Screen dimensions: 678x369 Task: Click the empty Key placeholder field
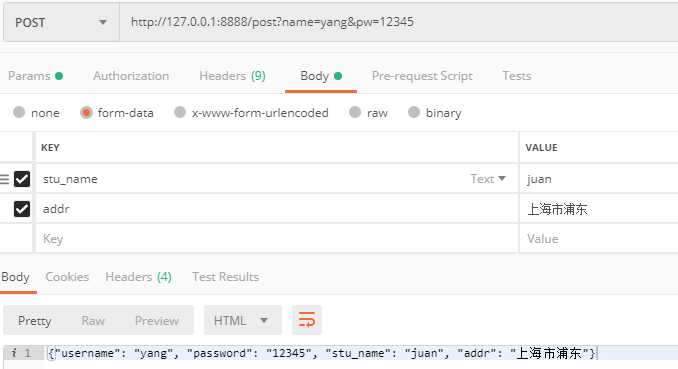click(x=277, y=239)
